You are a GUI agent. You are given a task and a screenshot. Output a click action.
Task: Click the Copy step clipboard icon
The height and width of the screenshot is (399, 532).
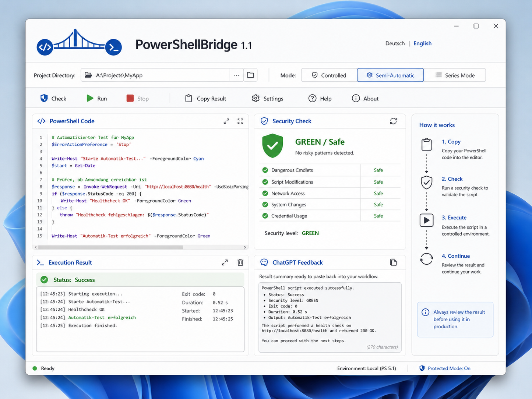(426, 144)
